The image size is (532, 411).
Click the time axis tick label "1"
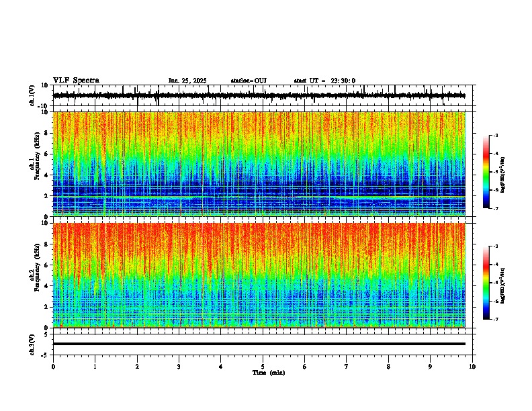click(x=95, y=367)
